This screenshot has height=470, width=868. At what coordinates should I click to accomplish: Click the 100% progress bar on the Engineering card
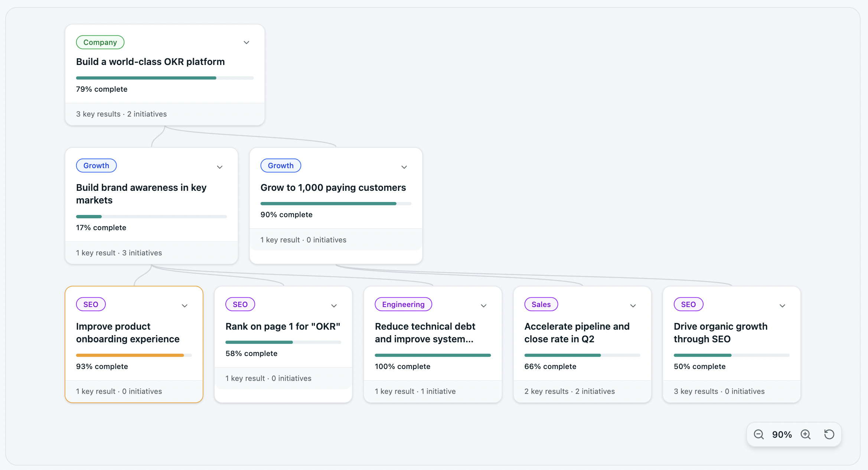tap(433, 355)
